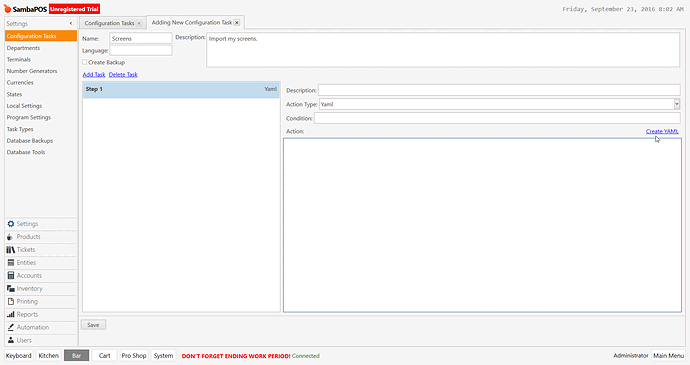Open Database Tools item
Viewport: 690px width, 365px height.
click(26, 152)
